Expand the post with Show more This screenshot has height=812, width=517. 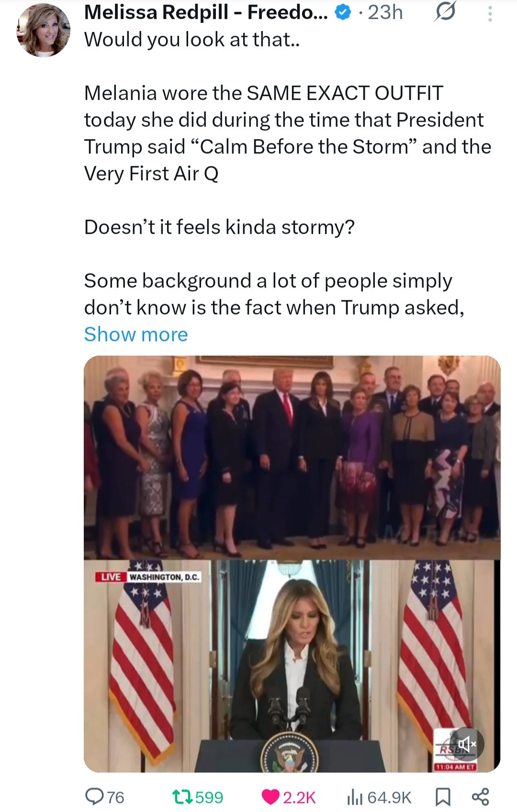click(x=136, y=334)
